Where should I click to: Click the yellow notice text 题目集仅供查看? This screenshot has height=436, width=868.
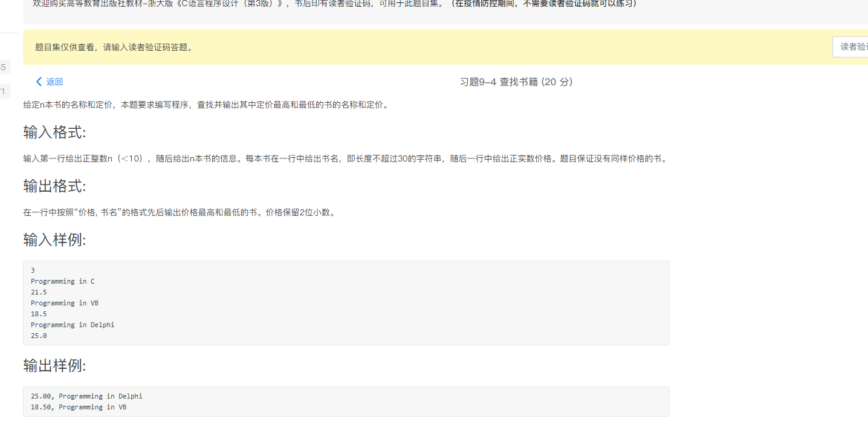click(x=114, y=47)
